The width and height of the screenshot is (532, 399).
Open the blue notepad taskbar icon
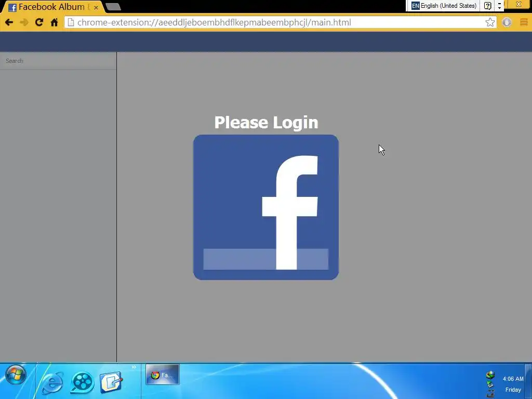coord(111,382)
